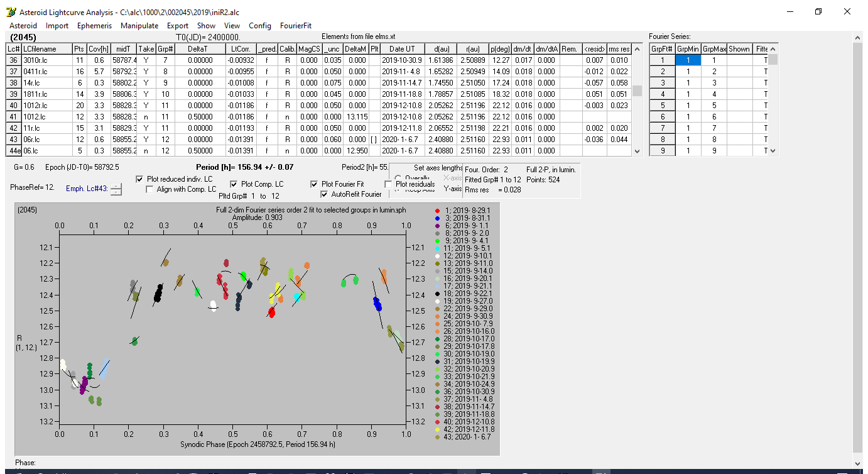The image size is (868, 474).
Task: Click cyan legend dot for 11; 2019- 9- 5.1
Action: [437, 248]
